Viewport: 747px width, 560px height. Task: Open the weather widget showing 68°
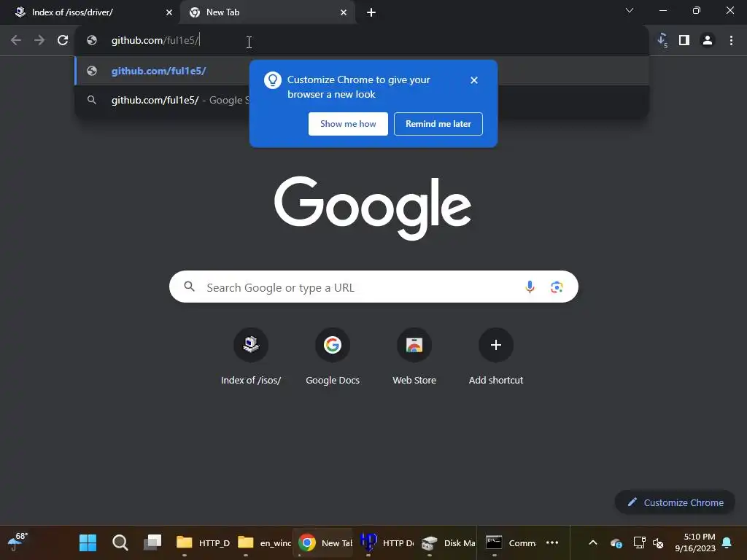[x=18, y=542]
